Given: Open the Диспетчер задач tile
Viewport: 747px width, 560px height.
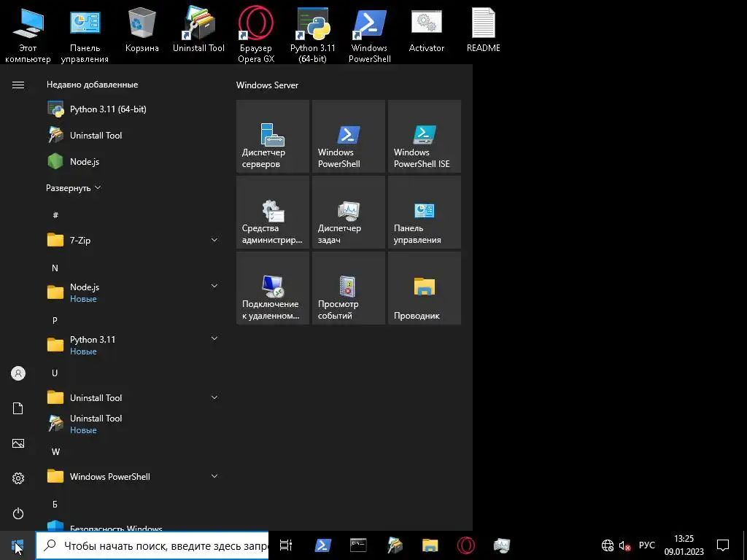Looking at the screenshot, I should [348, 212].
